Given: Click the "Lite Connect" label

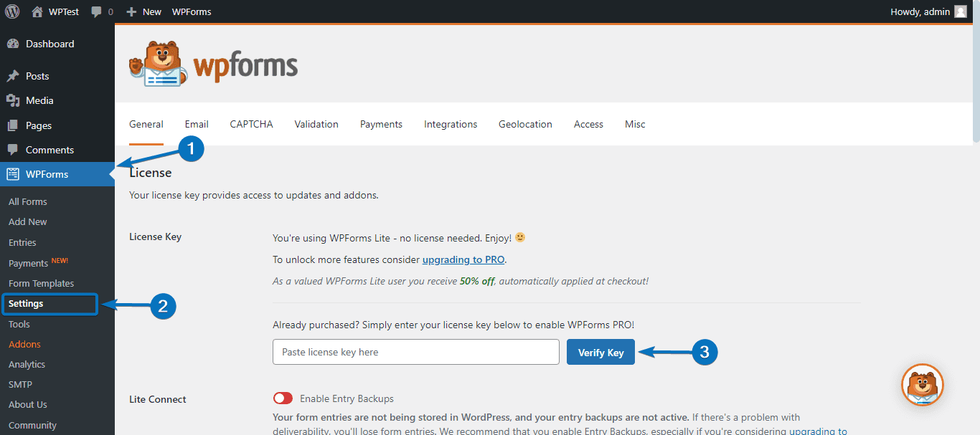Looking at the screenshot, I should [158, 399].
